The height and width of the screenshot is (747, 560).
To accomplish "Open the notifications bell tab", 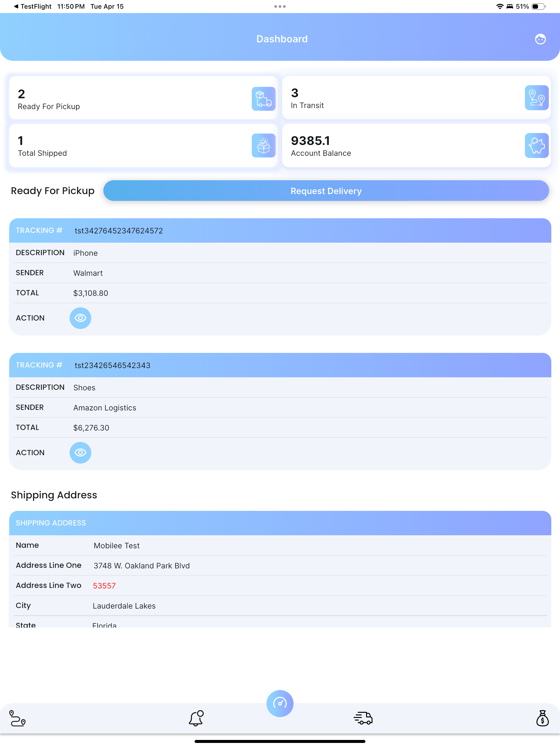I will (196, 718).
